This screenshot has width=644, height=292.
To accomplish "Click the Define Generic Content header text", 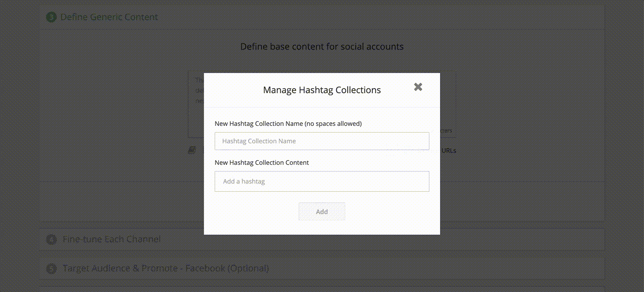I will 110,17.
